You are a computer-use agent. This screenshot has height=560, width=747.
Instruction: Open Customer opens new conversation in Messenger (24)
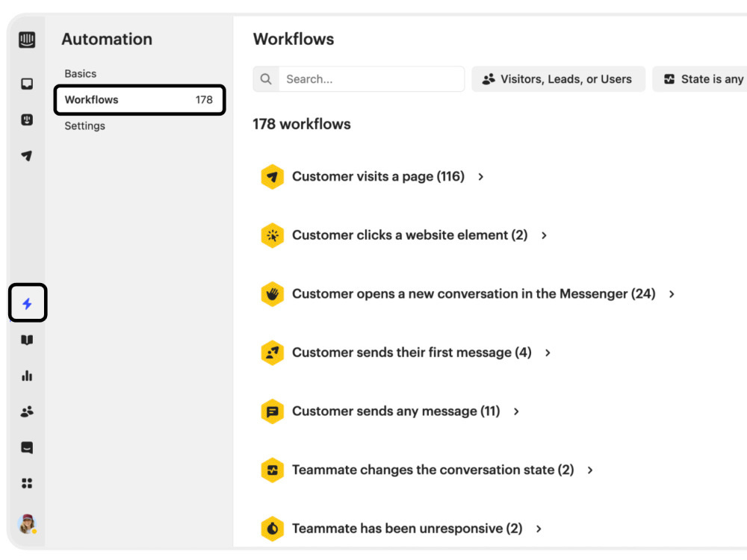click(474, 293)
